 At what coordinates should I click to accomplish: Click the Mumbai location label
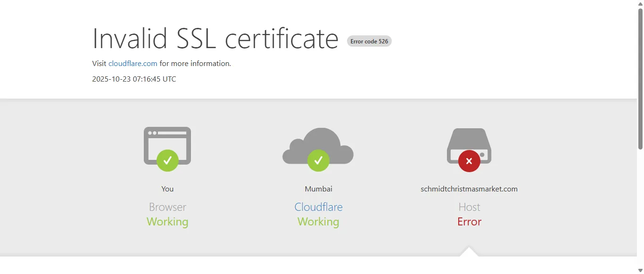[318, 189]
